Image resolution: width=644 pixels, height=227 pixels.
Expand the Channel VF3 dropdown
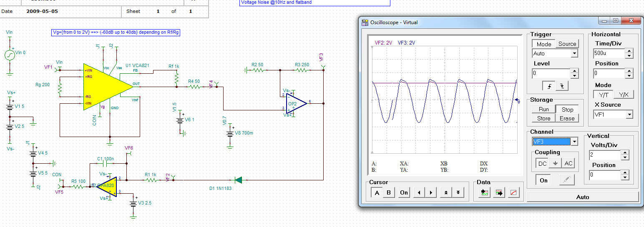point(574,142)
